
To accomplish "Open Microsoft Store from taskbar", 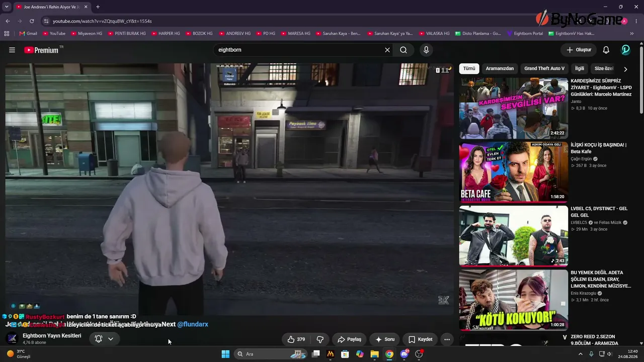I will (x=345, y=354).
